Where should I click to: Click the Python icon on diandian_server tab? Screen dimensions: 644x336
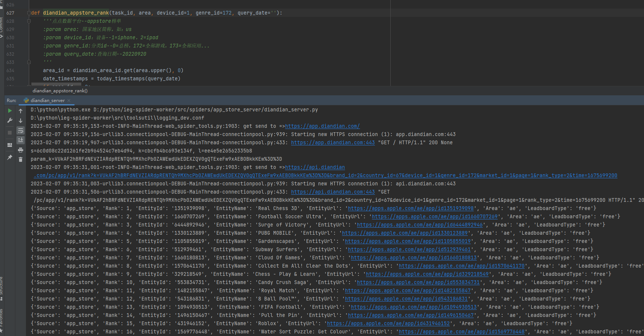pos(26,101)
